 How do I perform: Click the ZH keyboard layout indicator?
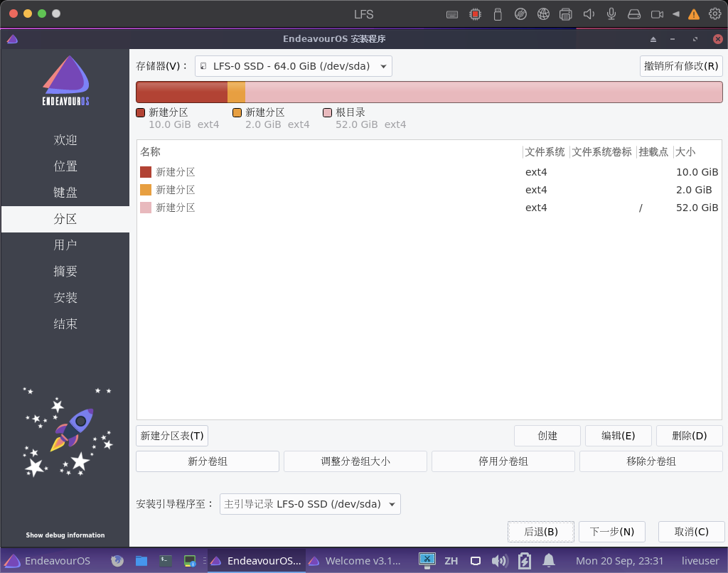(x=451, y=560)
